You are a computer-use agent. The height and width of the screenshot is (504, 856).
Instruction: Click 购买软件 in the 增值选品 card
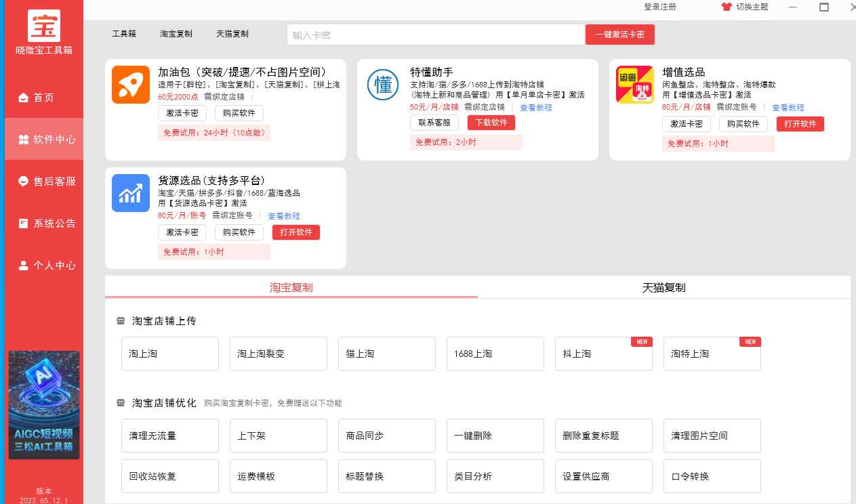743,124
